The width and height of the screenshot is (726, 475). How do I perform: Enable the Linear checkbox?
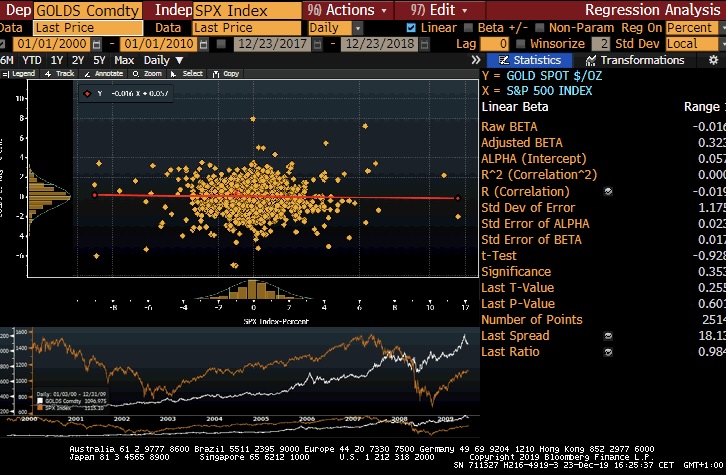[x=411, y=28]
